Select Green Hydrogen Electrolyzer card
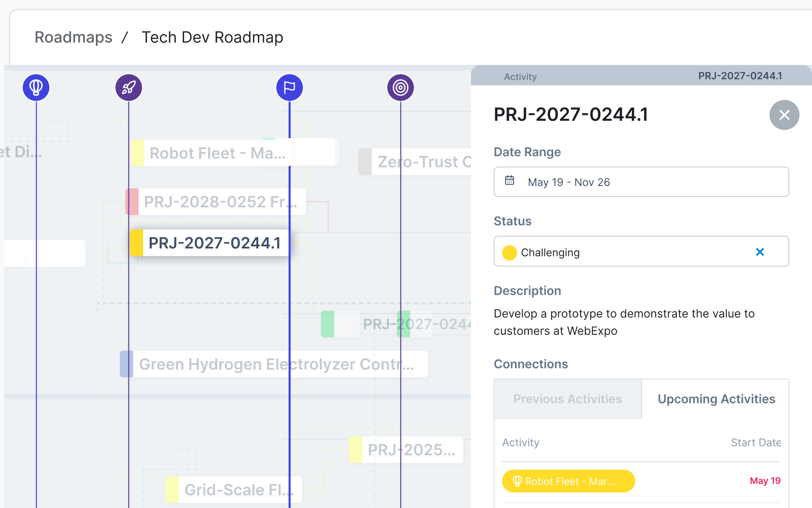 [x=274, y=364]
